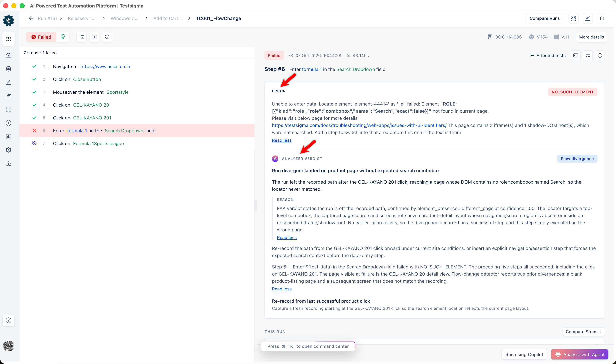Collapse the REASON section Read less link

pyautogui.click(x=287, y=238)
